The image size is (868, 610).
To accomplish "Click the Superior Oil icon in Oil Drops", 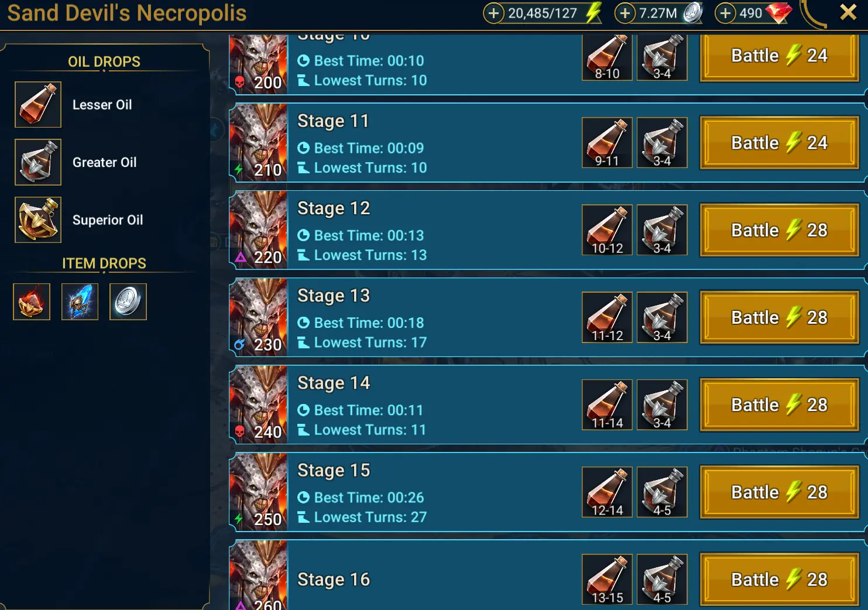I will click(x=38, y=220).
